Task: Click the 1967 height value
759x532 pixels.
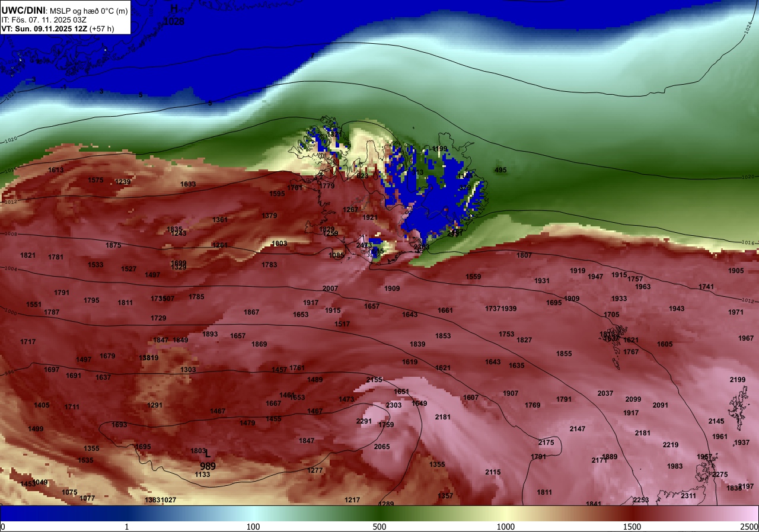Action: (746, 338)
